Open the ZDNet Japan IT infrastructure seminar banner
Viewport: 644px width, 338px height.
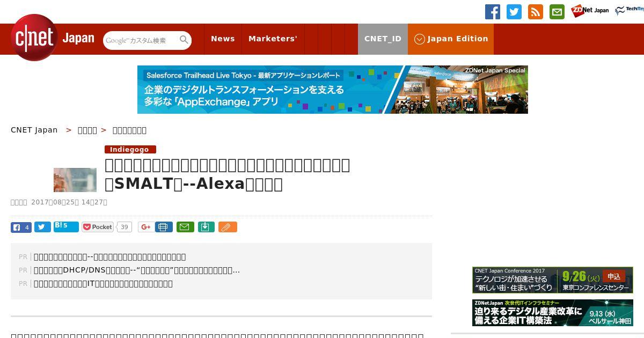click(x=553, y=313)
